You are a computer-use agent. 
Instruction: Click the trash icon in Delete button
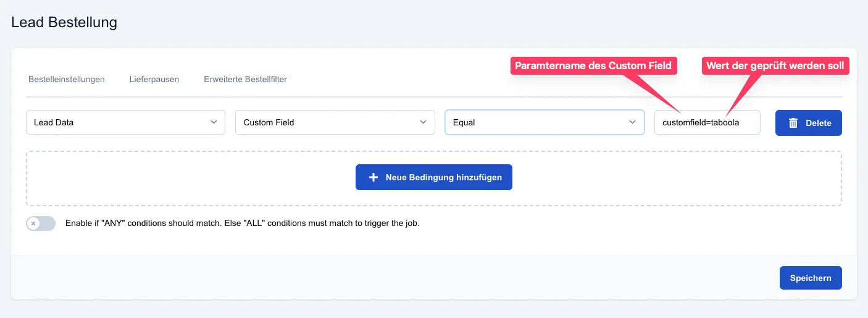tap(793, 123)
